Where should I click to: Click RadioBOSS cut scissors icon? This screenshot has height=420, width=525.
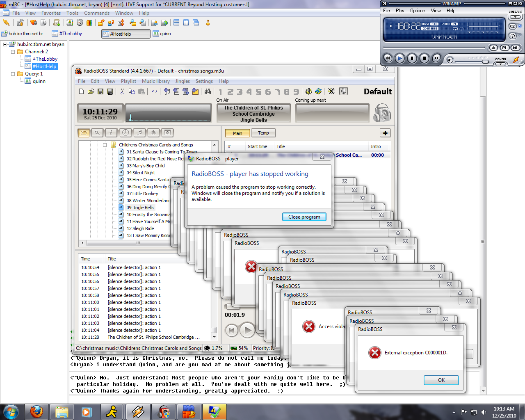click(122, 91)
